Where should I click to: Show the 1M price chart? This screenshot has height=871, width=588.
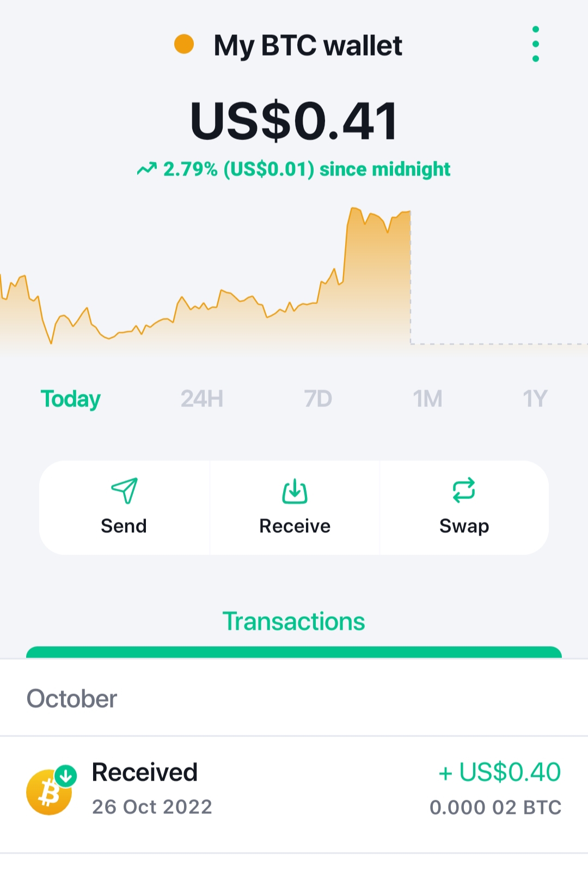click(x=427, y=399)
